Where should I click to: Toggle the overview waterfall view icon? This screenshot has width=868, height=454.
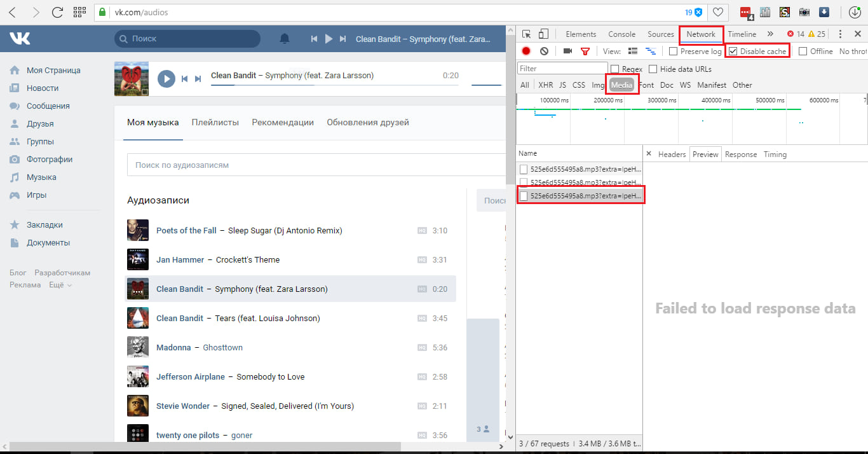click(x=651, y=51)
